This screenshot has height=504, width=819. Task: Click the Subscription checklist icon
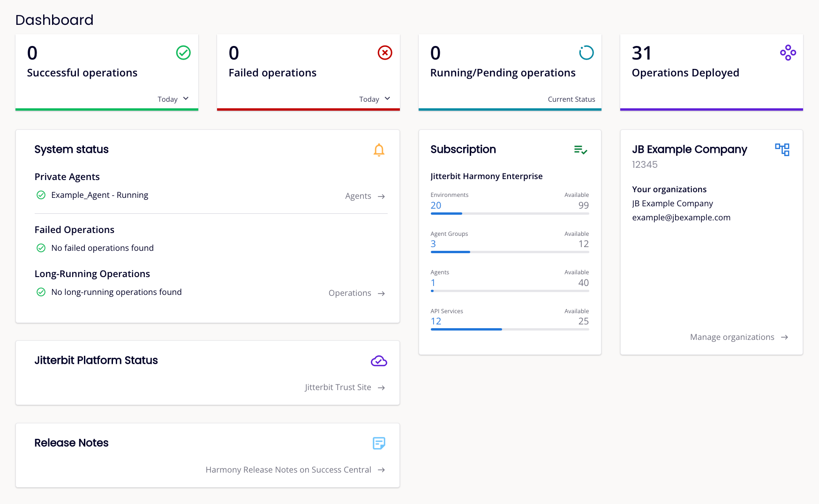click(580, 150)
